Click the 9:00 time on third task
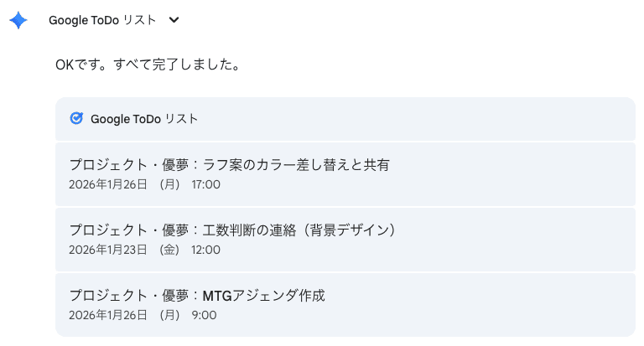Viewport: 644px width, 346px height. (x=204, y=315)
